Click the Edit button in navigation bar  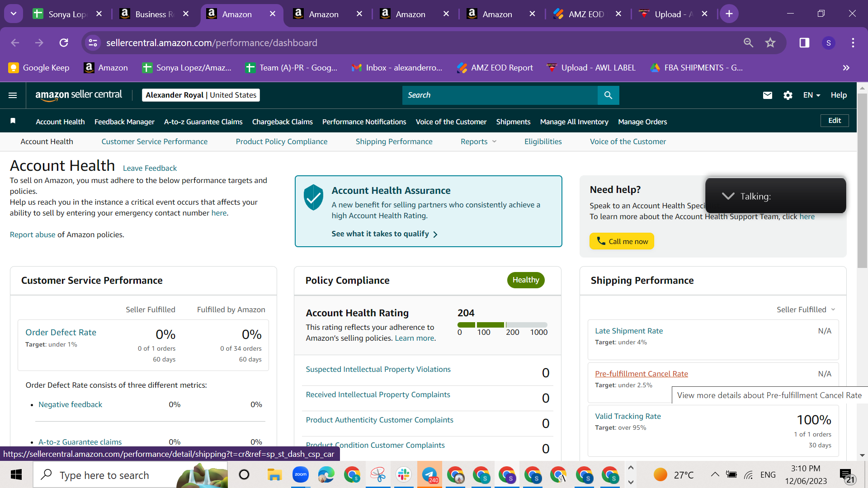point(835,121)
